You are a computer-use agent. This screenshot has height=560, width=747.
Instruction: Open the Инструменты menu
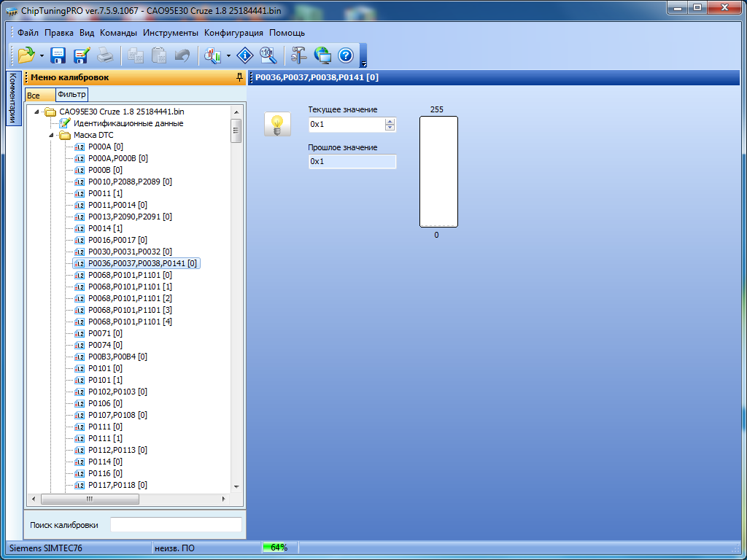(170, 33)
